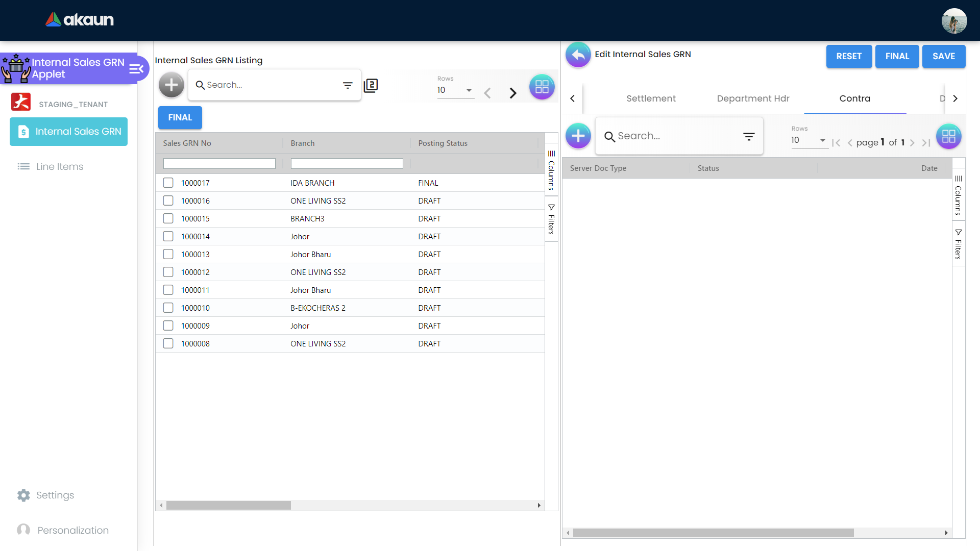Open the Contra Rows dropdown
Image resolution: width=980 pixels, height=551 pixels.
tap(809, 140)
